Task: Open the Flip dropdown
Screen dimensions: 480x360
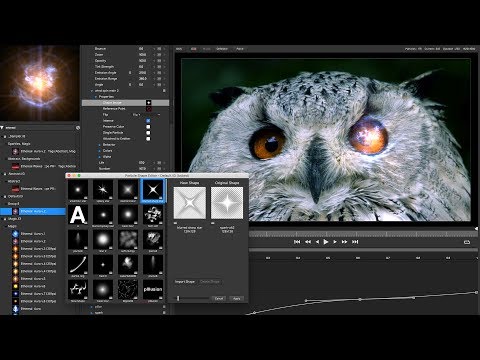Action: pos(147,115)
